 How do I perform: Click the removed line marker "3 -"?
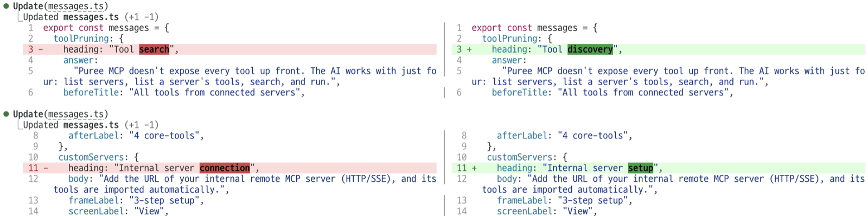point(35,49)
